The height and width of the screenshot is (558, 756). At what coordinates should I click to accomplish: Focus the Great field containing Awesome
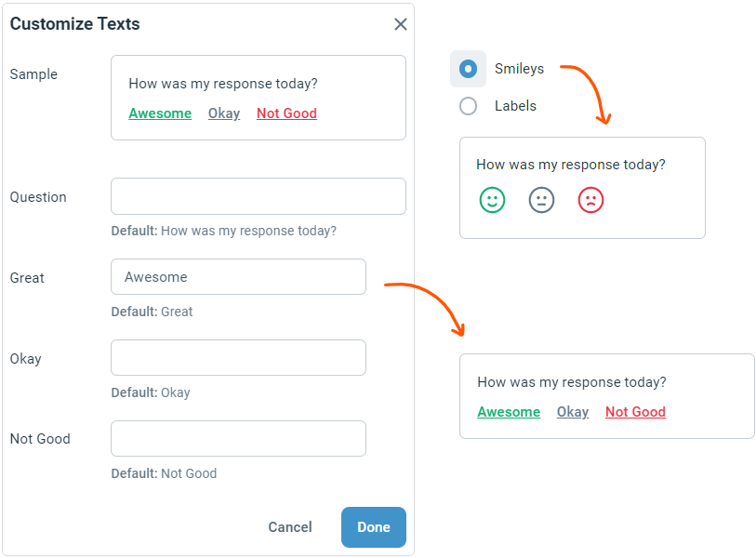click(x=238, y=277)
